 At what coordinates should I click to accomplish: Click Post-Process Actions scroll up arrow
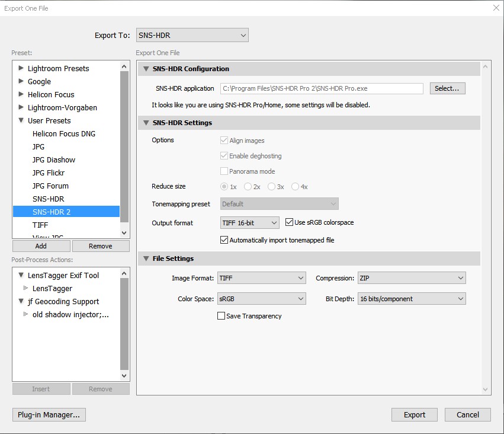[x=124, y=273]
